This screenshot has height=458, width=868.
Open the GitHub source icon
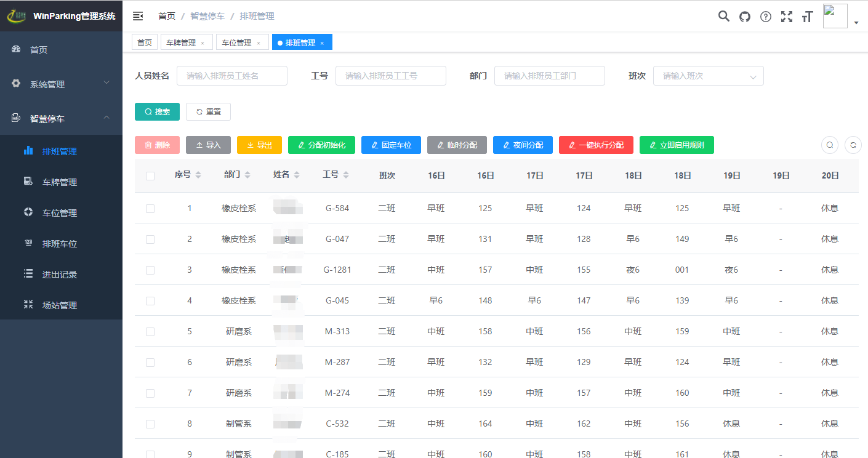pos(745,17)
